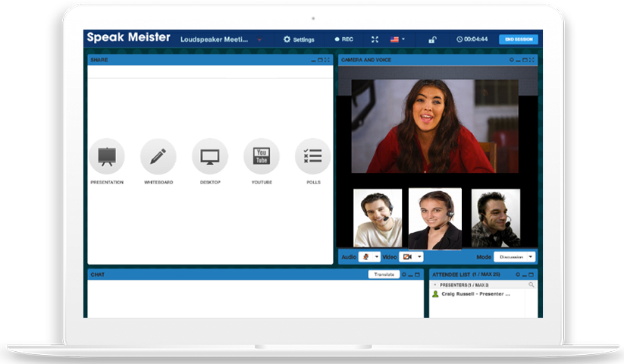Viewport: 624px width, 364px height.
Task: Click the End Session button
Action: coord(519,39)
